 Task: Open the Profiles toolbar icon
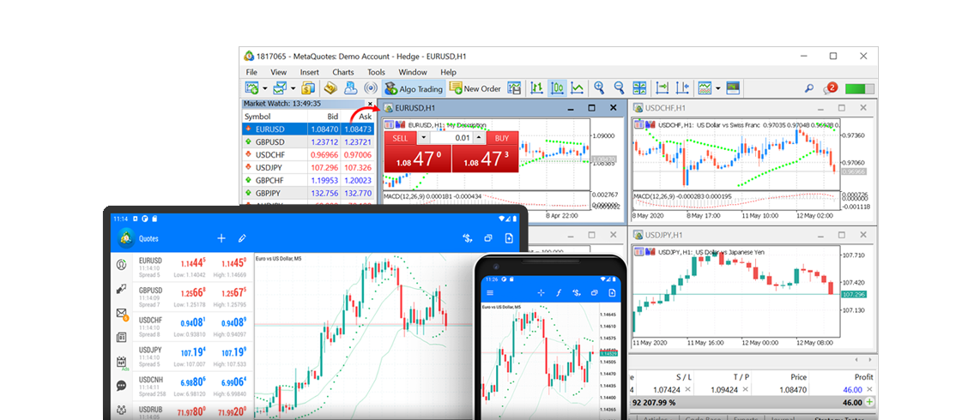[x=280, y=88]
